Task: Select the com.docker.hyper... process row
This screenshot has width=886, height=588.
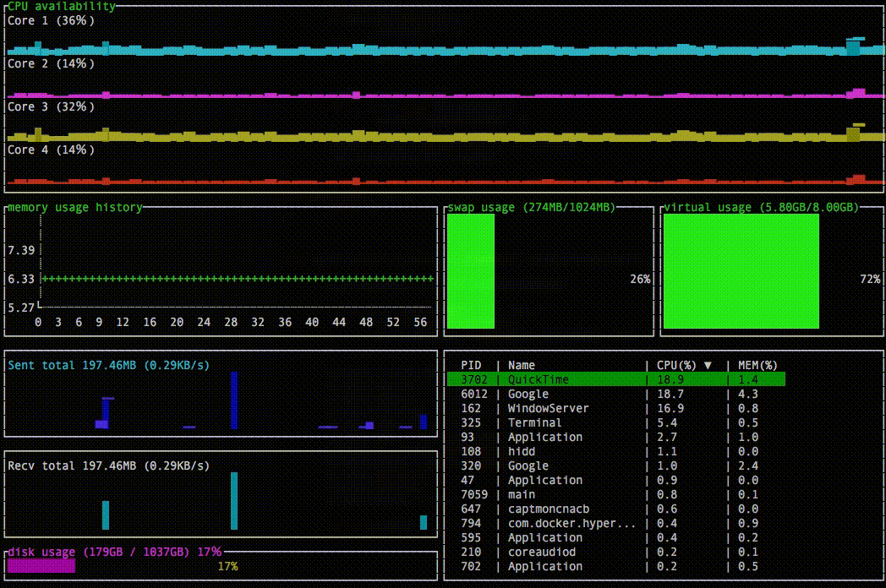Action: 572,524
